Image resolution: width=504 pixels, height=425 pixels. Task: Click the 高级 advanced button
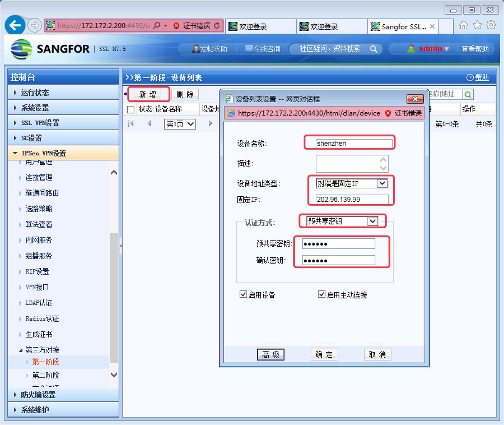(x=270, y=354)
